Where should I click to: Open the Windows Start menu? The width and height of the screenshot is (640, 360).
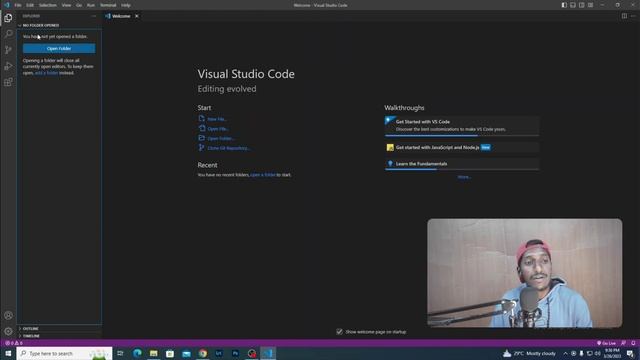[8, 353]
